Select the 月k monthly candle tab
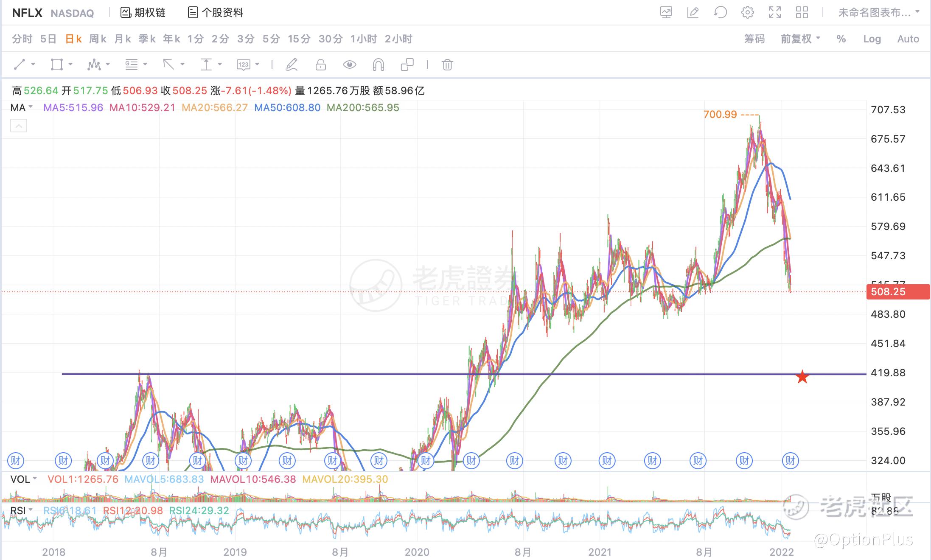 [x=123, y=39]
